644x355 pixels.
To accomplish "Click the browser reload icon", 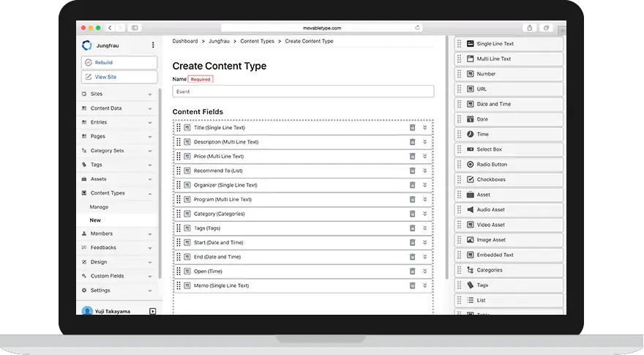I will click(x=418, y=28).
